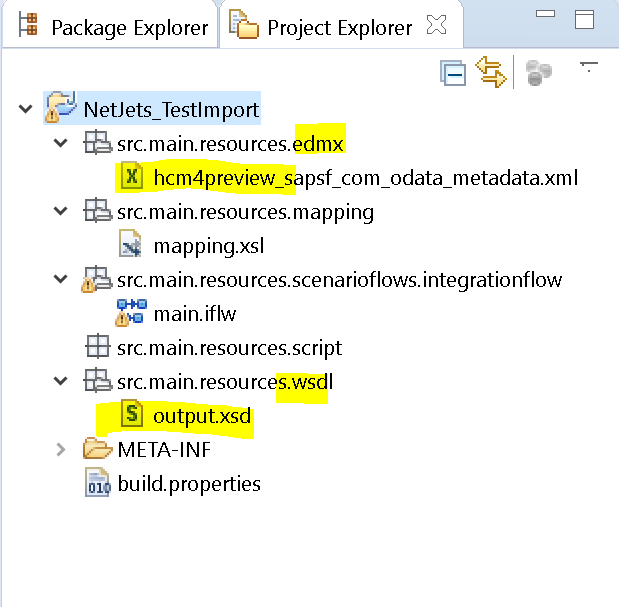The height and width of the screenshot is (607, 619).
Task: Click the output.xsd schema file icon
Action: 132,413
